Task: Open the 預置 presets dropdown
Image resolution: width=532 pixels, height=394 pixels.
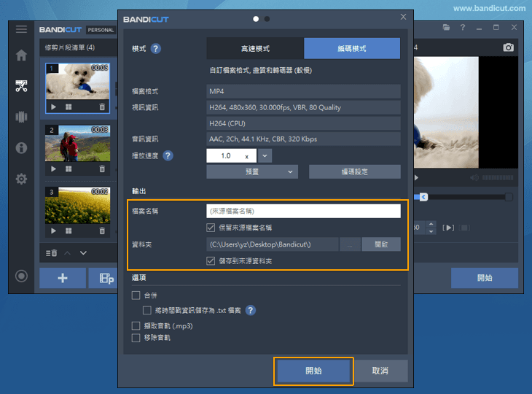Action: 252,172
